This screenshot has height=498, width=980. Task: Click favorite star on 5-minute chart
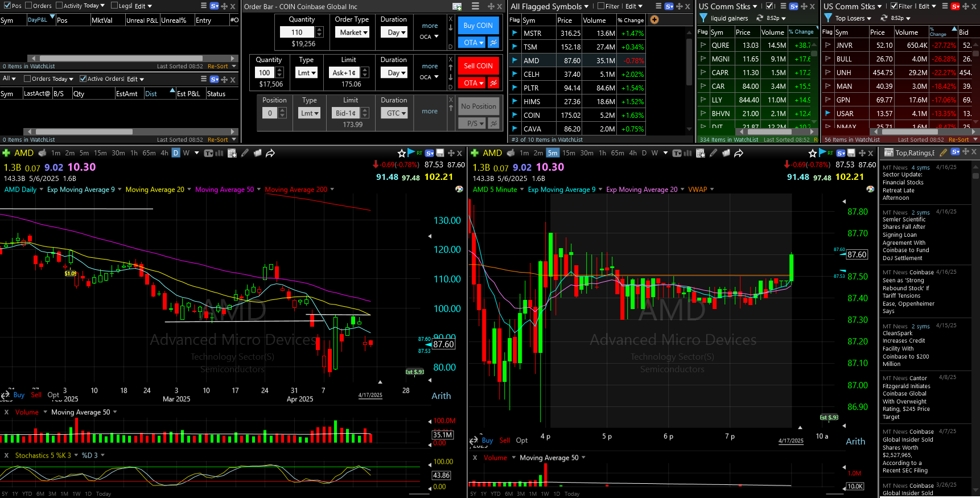(813, 153)
